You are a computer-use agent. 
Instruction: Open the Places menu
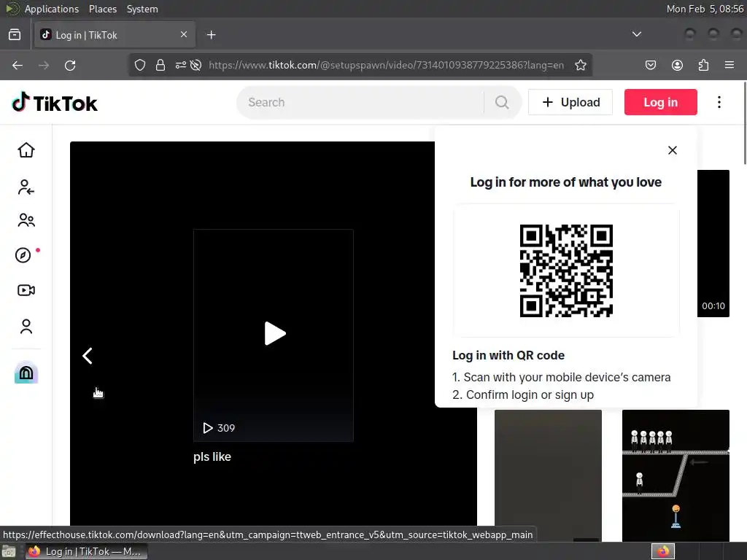click(102, 9)
